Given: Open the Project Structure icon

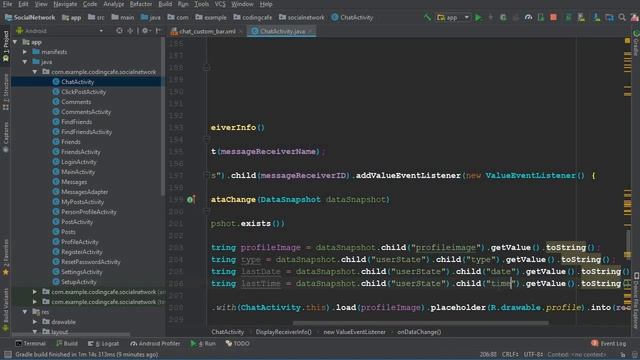Looking at the screenshot, I should (x=609, y=18).
